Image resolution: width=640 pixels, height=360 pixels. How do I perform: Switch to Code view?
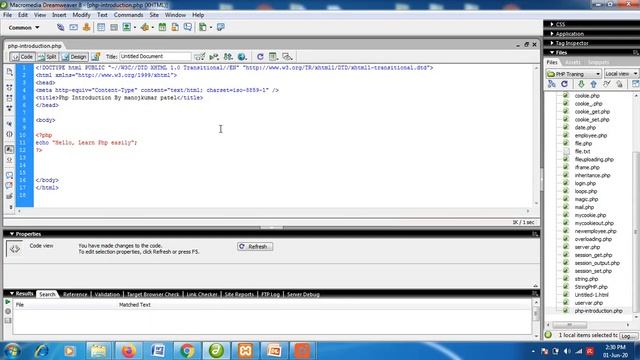coord(22,57)
